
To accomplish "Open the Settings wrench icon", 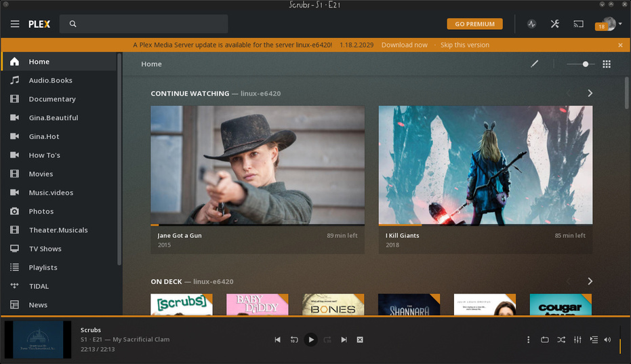I will [555, 24].
